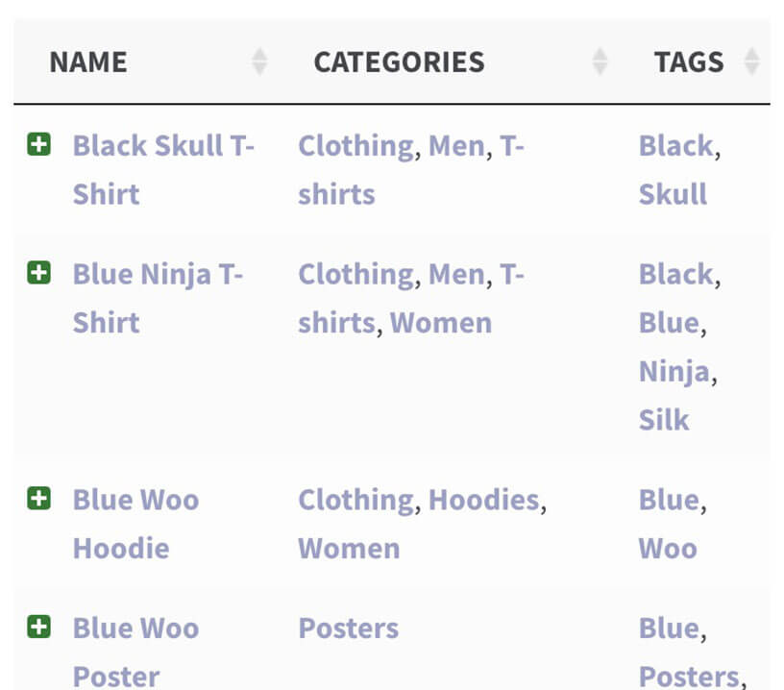Click the CATEGORIES column header text
Image resolution: width=784 pixels, height=690 pixels.
[399, 62]
